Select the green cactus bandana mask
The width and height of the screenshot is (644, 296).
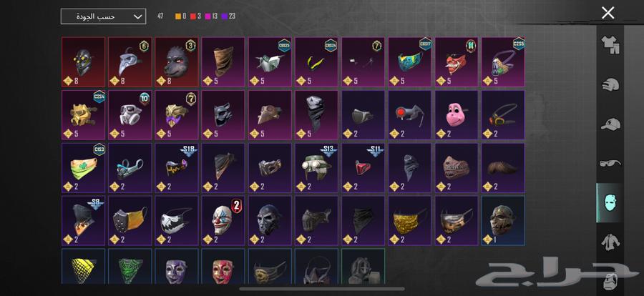coord(84,168)
